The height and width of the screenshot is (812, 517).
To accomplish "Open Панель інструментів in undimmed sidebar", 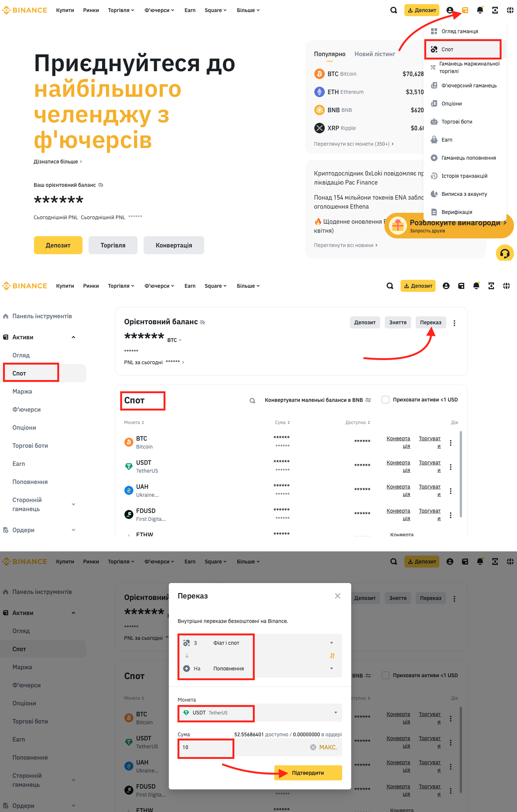I will coord(38,316).
